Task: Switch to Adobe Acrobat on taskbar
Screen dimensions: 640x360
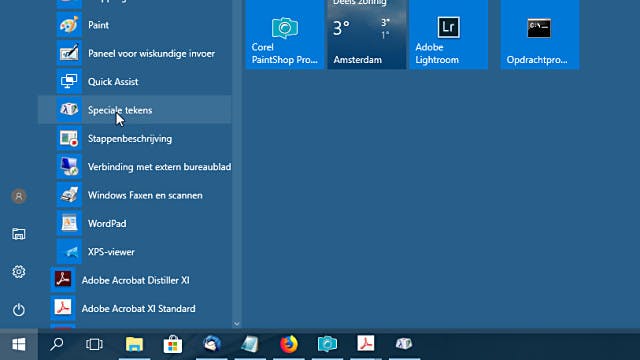Action: pyautogui.click(x=366, y=344)
